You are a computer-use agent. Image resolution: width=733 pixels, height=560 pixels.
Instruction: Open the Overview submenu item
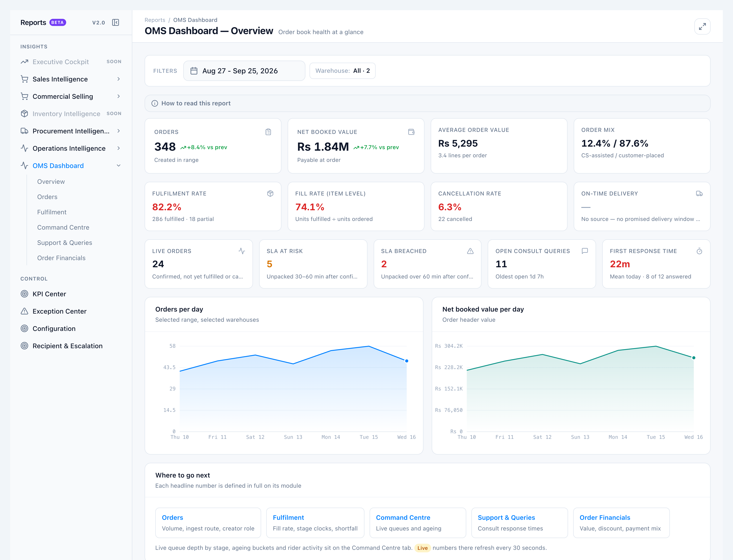tap(51, 182)
